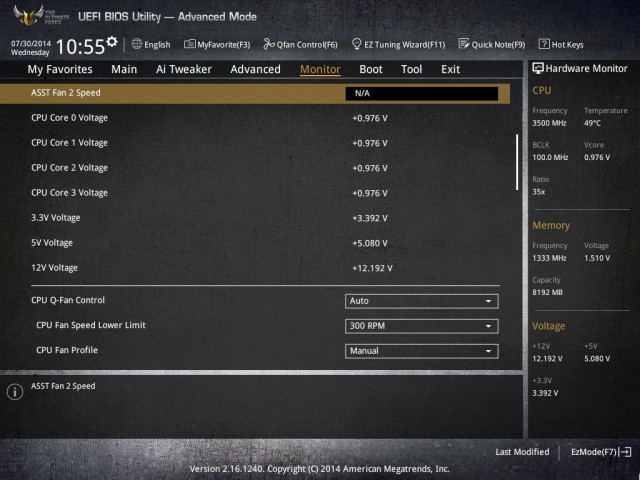The width and height of the screenshot is (640, 480).
Task: Click the English language button
Action: point(157,44)
